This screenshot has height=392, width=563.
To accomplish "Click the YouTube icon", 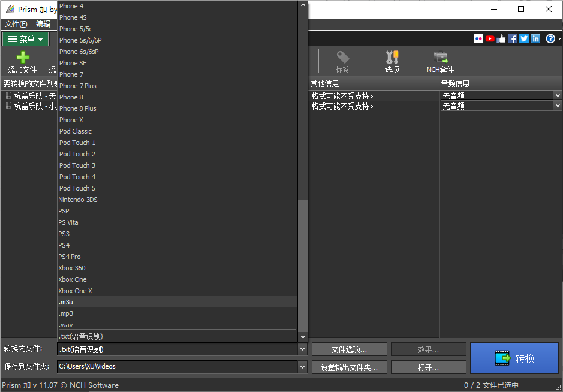I will coord(489,38).
